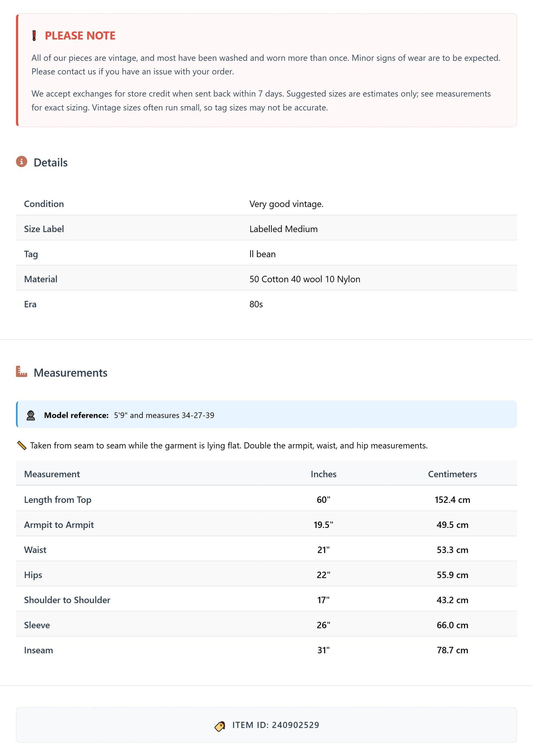Click the ll bean tag value
The width and height of the screenshot is (533, 756).
262,254
